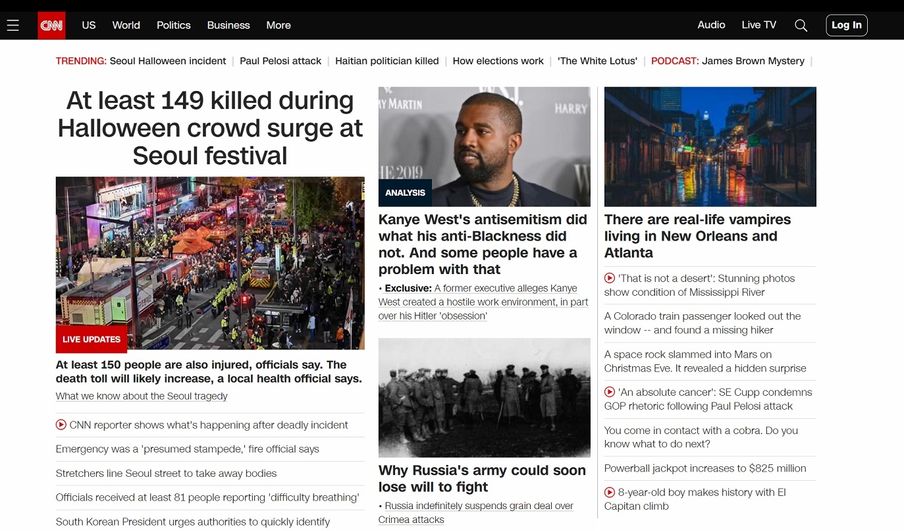Open 'South Korean President urges authorities' story

tap(193, 522)
